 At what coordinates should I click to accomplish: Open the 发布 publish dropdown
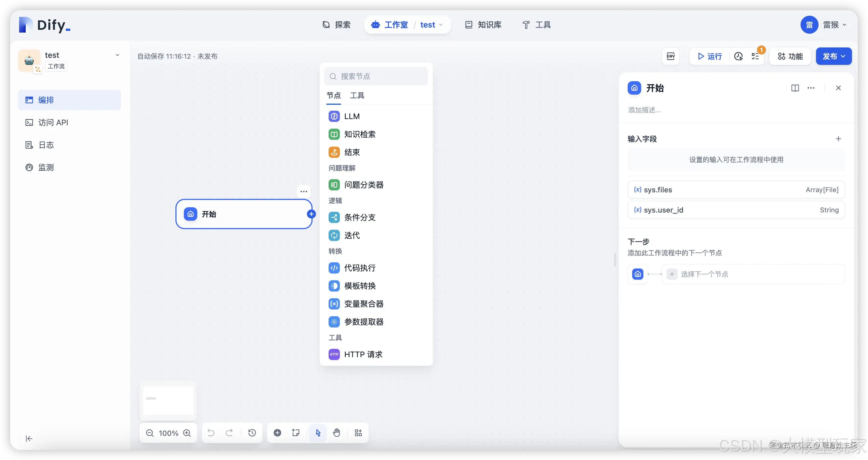834,56
